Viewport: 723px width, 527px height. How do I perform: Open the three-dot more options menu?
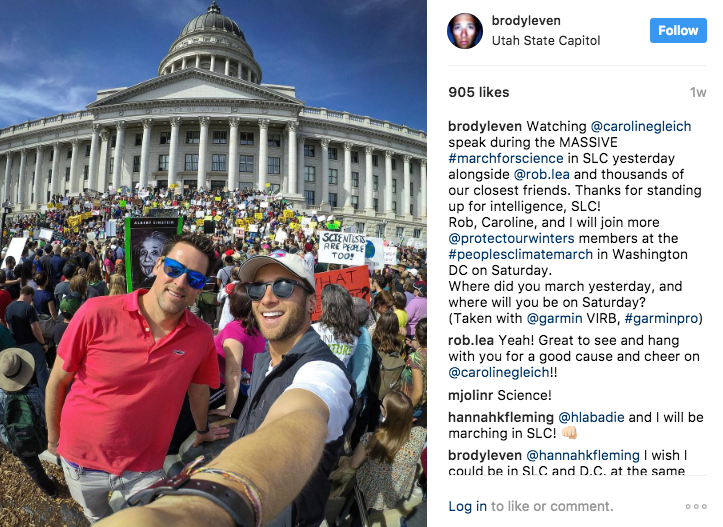(696, 506)
